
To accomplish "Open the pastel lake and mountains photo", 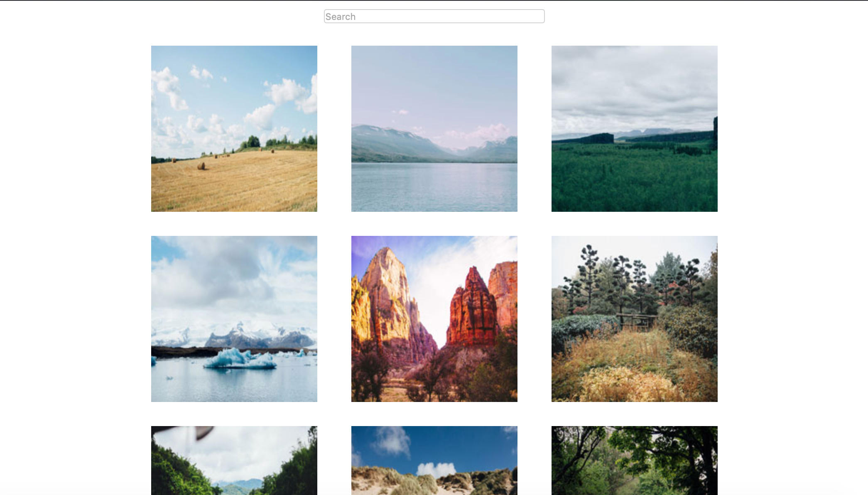I will [x=434, y=129].
